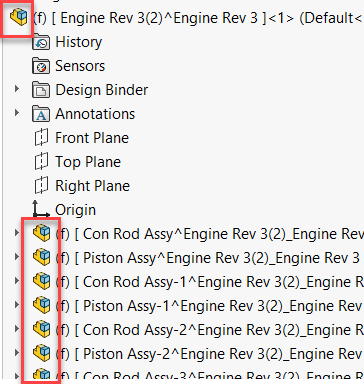Expand the Piston Assy subassembly
The width and height of the screenshot is (364, 384).
pos(17,257)
